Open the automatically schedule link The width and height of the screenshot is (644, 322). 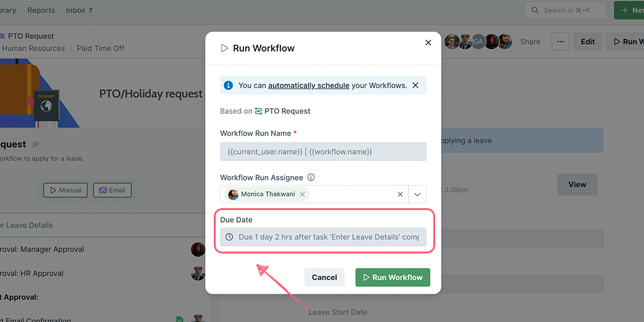pyautogui.click(x=308, y=86)
